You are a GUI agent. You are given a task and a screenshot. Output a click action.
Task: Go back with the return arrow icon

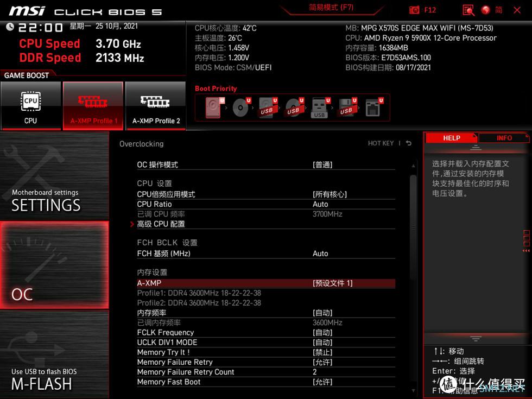coord(408,143)
